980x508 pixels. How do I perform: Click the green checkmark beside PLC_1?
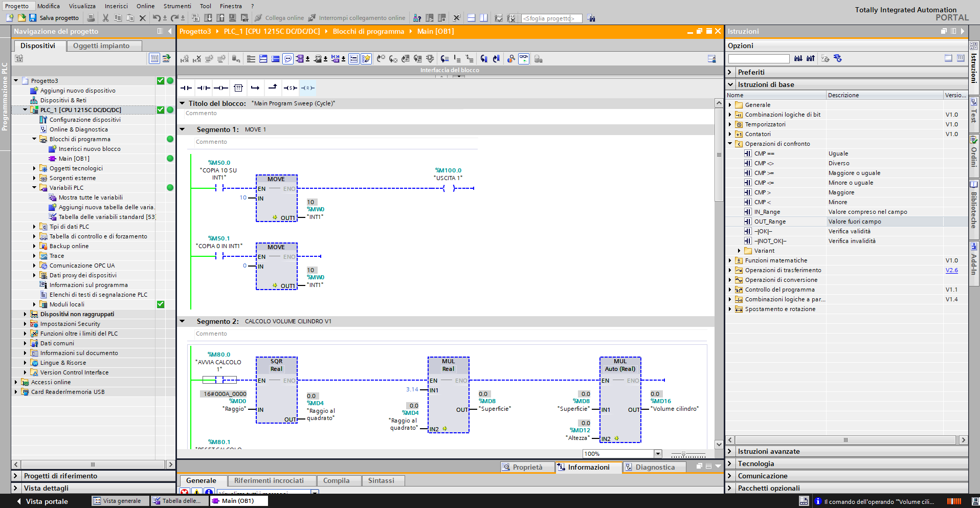coord(161,110)
